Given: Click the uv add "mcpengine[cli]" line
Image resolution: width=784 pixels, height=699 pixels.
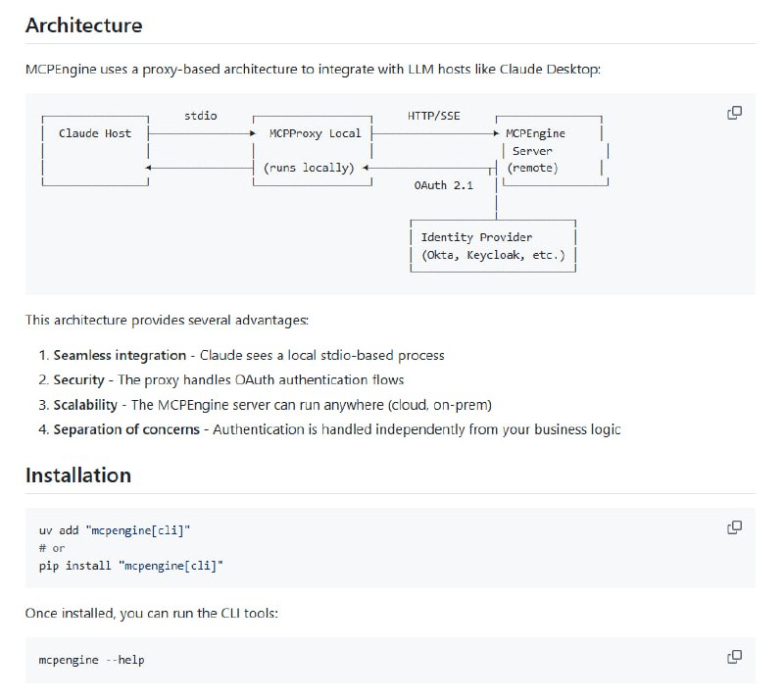Looking at the screenshot, I should click(115, 530).
